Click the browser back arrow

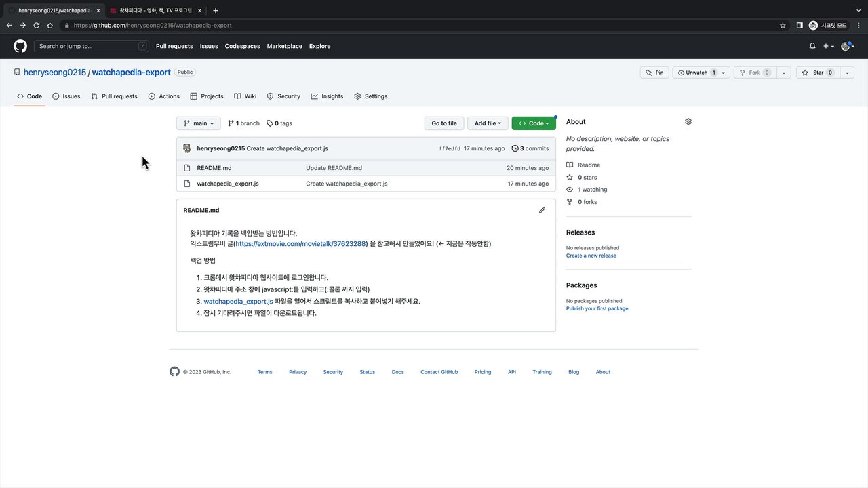tap(9, 25)
